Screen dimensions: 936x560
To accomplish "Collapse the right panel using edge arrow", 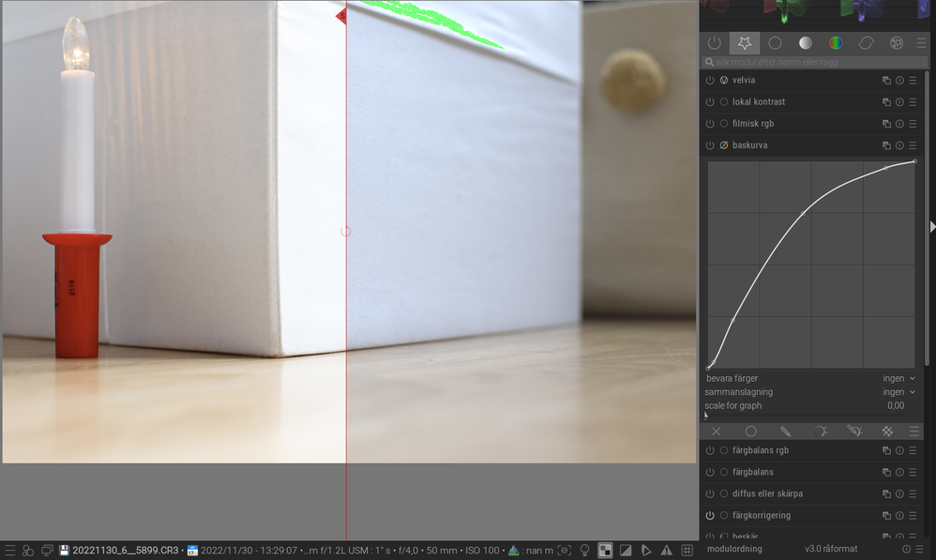I will (x=931, y=227).
